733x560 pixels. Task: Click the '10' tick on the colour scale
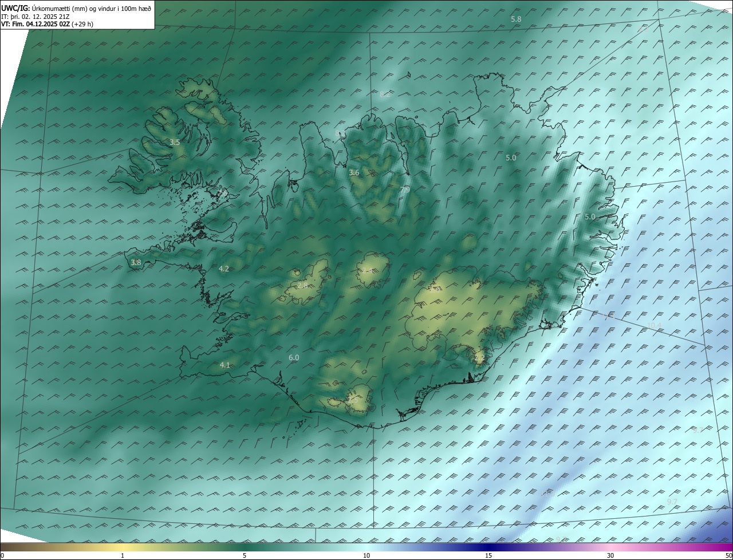[366, 555]
